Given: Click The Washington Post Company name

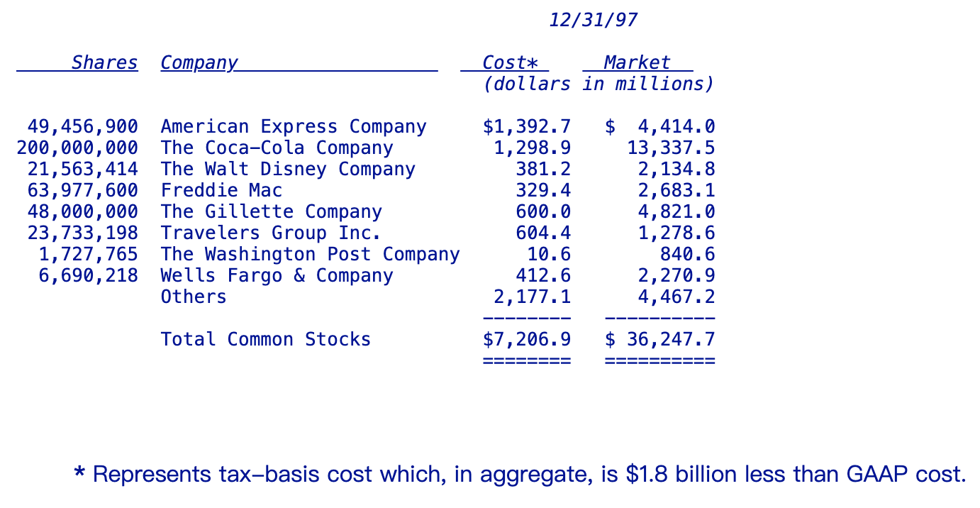Looking at the screenshot, I should coord(310,255).
